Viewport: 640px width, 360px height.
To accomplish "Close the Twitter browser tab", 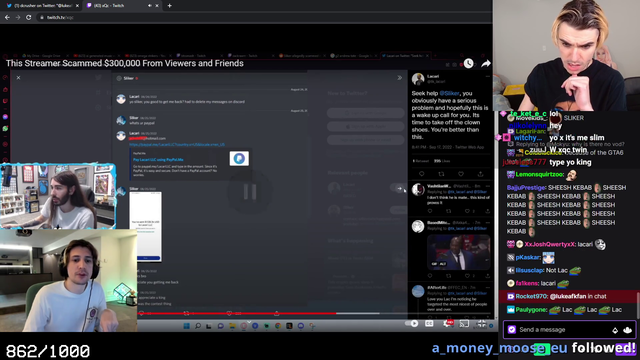I will click(77, 6).
